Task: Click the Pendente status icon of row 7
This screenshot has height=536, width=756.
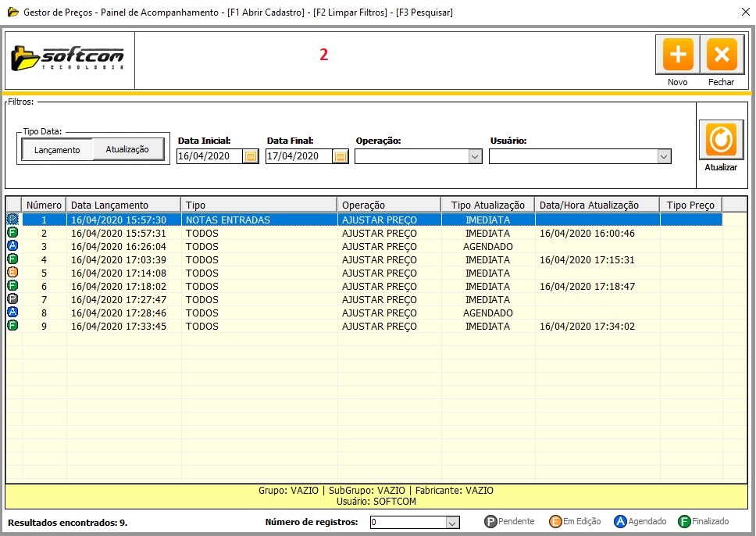Action: tap(12, 300)
